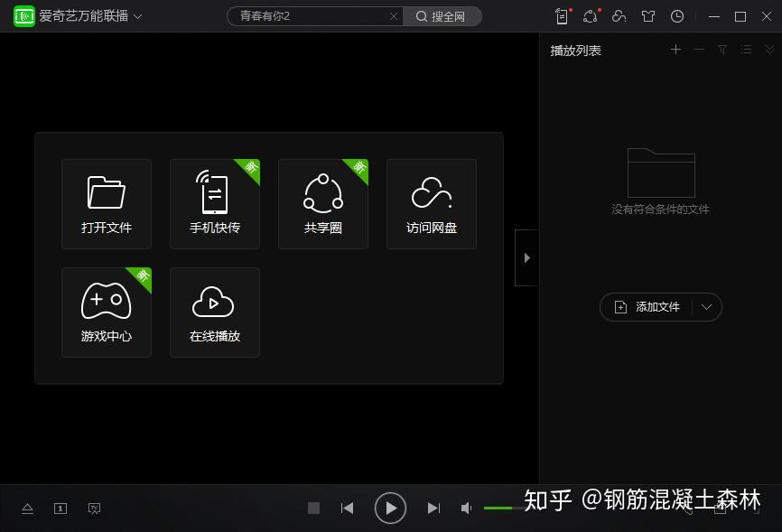
Task: Expand the playlist double-chevron menu
Action: pyautogui.click(x=769, y=50)
